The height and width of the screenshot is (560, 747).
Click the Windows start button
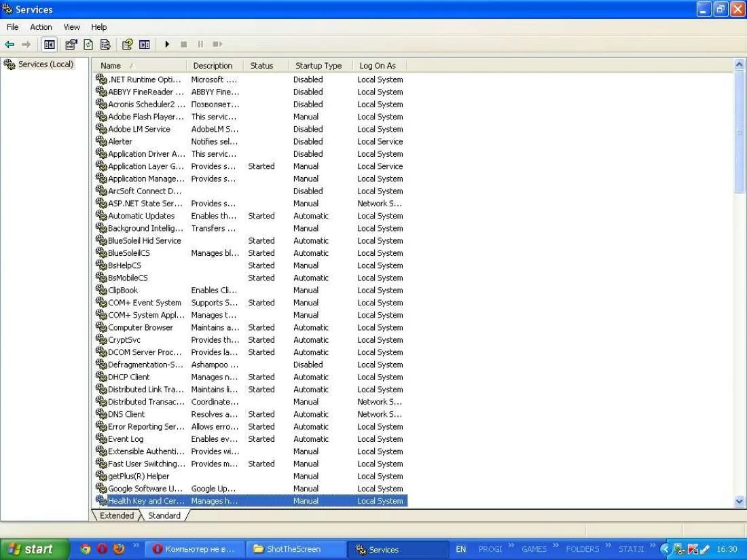[35, 549]
